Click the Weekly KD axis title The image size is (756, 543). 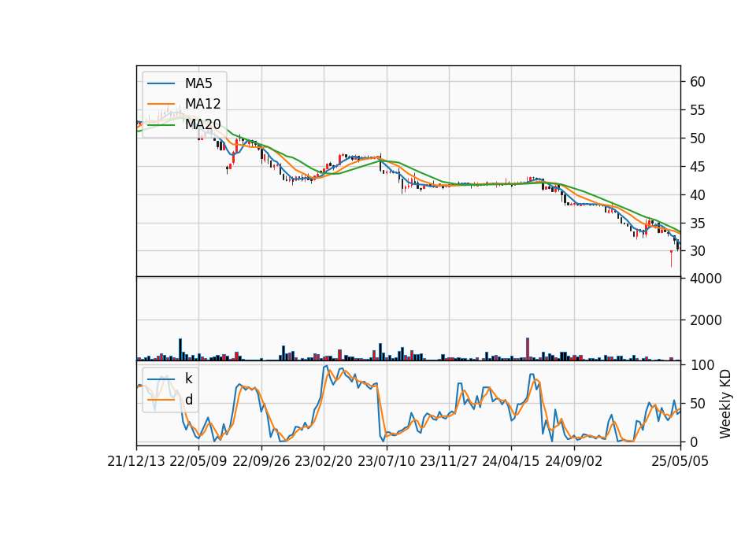pyautogui.click(x=725, y=404)
